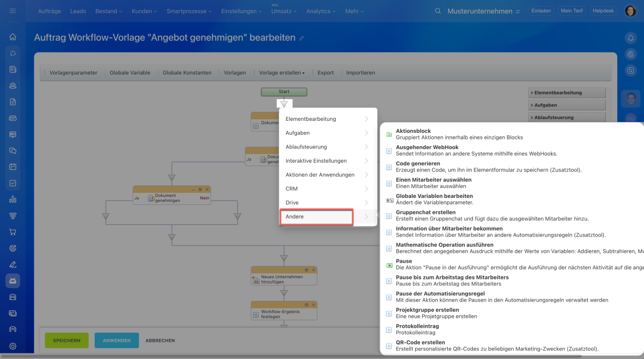The height and width of the screenshot is (359, 644).
Task: Expand the Aufgaben submenu in popup
Action: 328,133
